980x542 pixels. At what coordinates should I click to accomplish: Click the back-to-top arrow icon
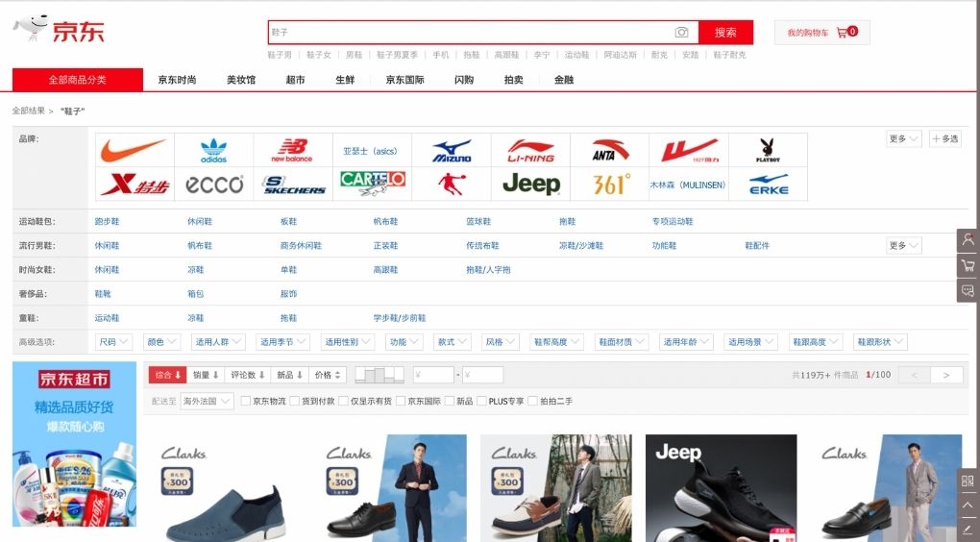(968, 505)
